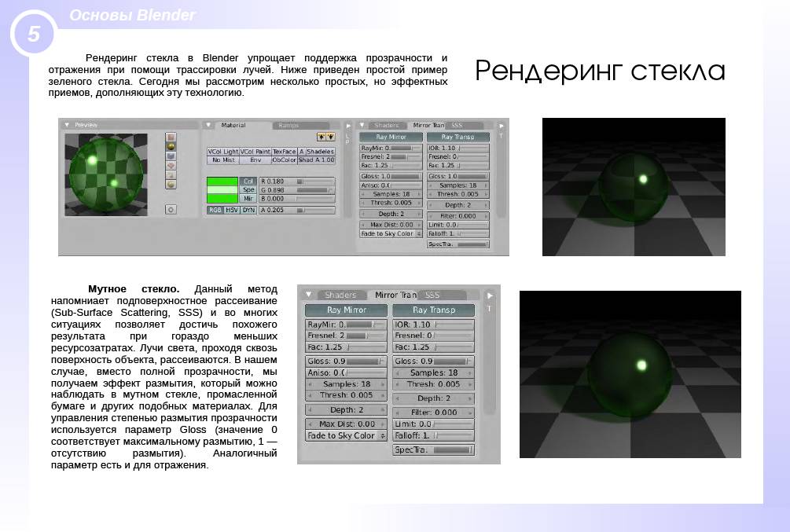Select the large sky sphere preview icon
790x532 pixels.
(171, 185)
